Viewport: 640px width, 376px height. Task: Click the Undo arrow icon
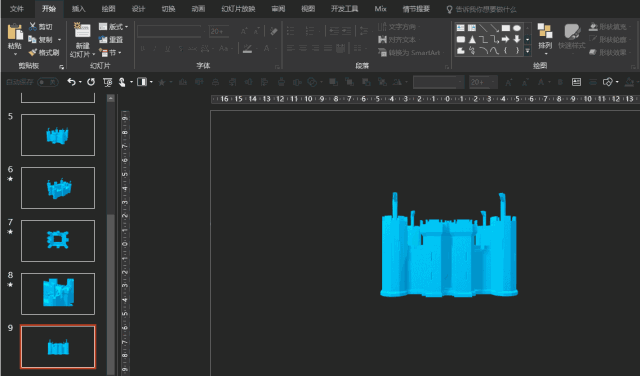(71, 82)
